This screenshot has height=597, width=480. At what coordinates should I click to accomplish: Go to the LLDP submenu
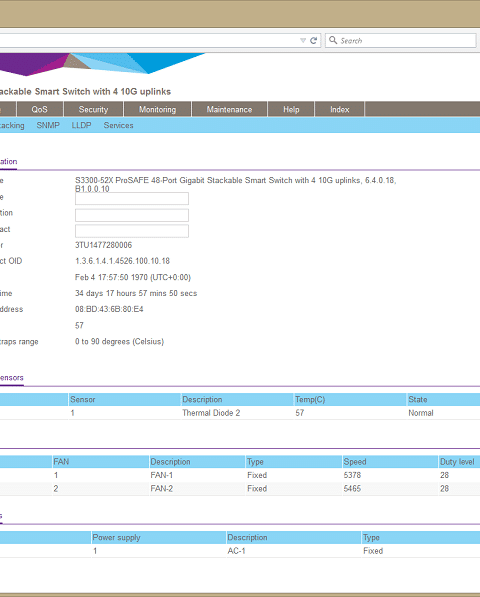[81, 125]
